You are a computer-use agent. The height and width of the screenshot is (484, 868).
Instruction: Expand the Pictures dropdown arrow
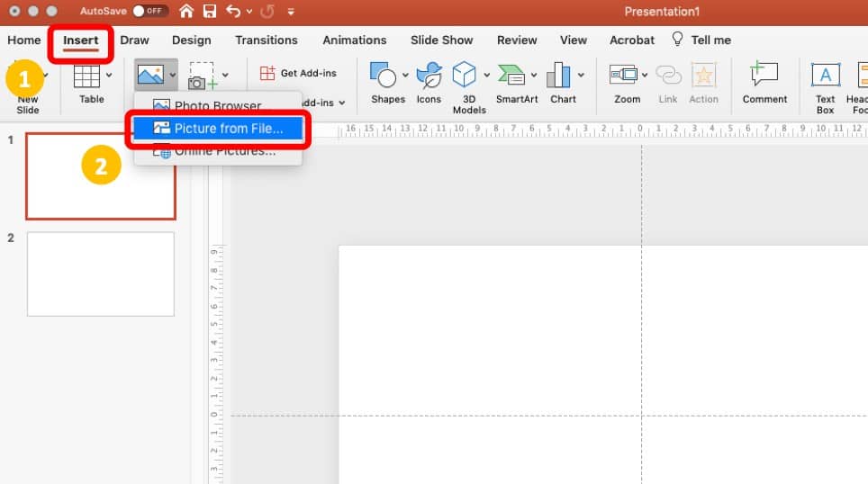pos(173,76)
